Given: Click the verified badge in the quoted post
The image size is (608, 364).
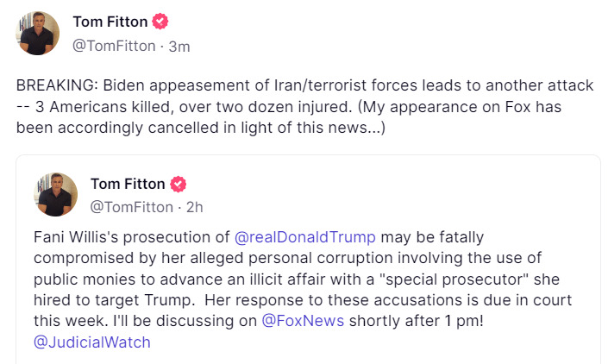Looking at the screenshot, I should 178,184.
